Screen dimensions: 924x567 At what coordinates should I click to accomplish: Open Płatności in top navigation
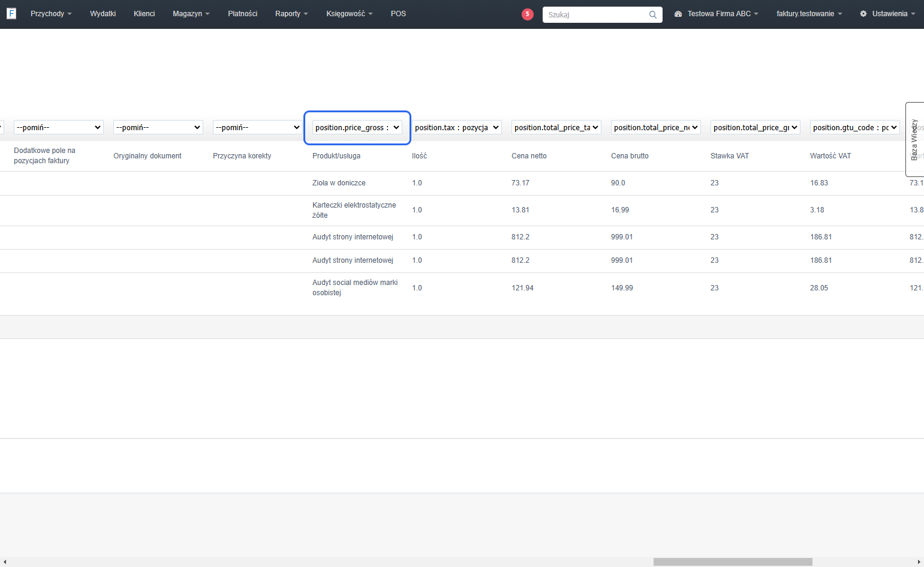pos(242,14)
